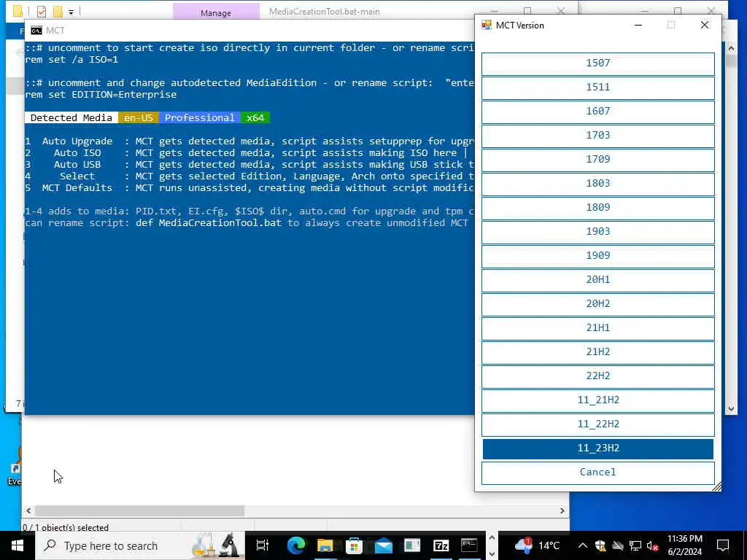The width and height of the screenshot is (747, 560).
Task: Click the network tray icon
Action: tap(635, 545)
